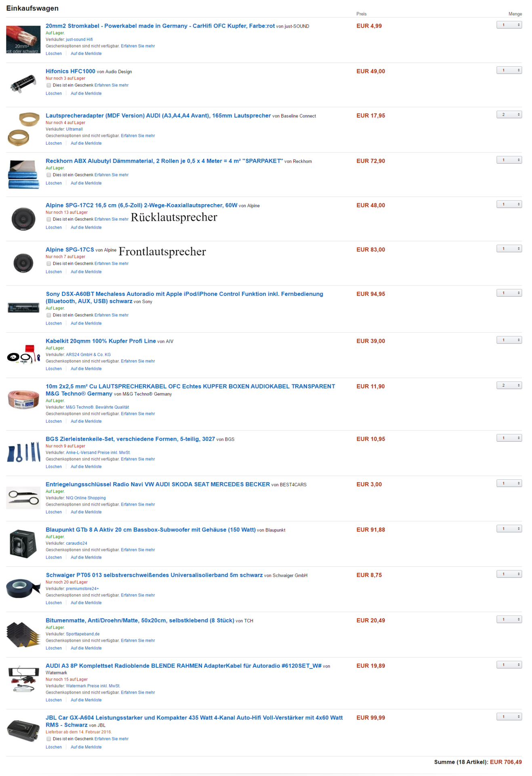Open the Schwaiger insulating tape thumbnail
The image size is (532, 776).
(23, 588)
